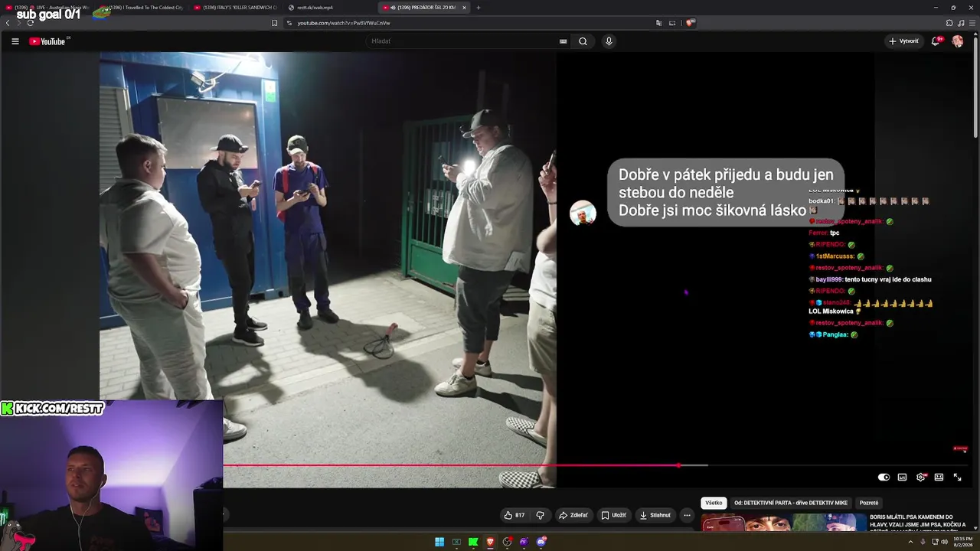Open the YouTube account avatar menu
The height and width of the screenshot is (551, 980).
tap(957, 41)
